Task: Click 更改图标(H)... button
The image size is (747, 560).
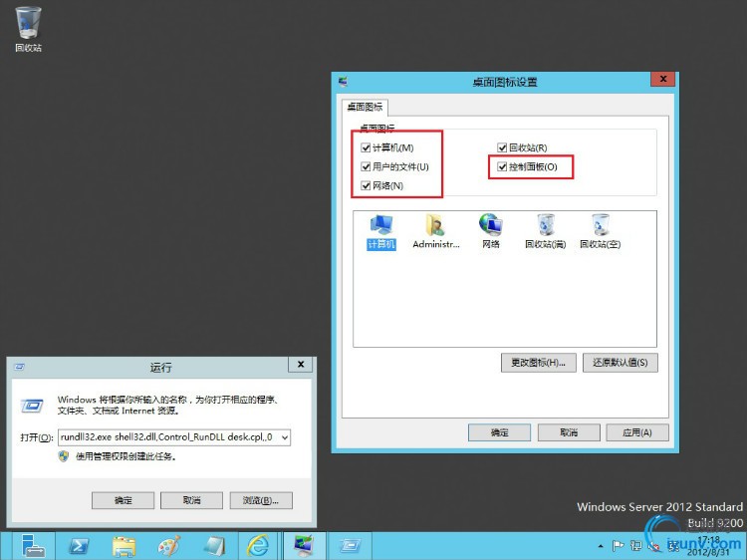Action: pyautogui.click(x=538, y=363)
